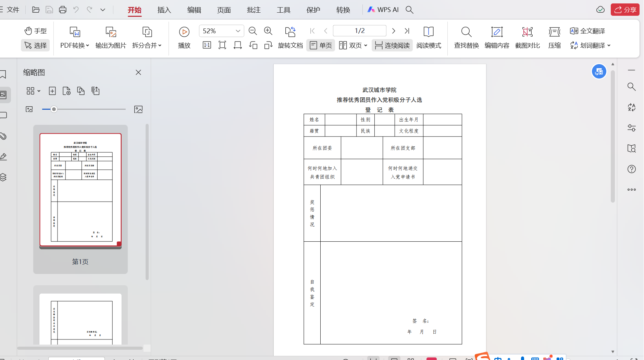
Task: Open the zoom percentage dropdown
Action: pos(238,31)
